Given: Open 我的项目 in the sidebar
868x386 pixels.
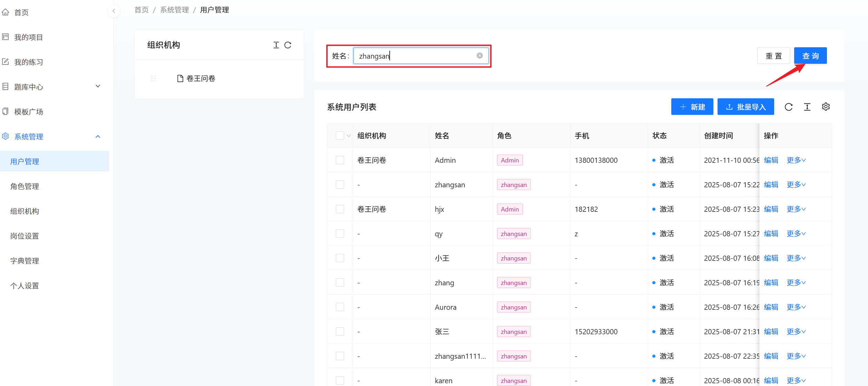Looking at the screenshot, I should [29, 37].
